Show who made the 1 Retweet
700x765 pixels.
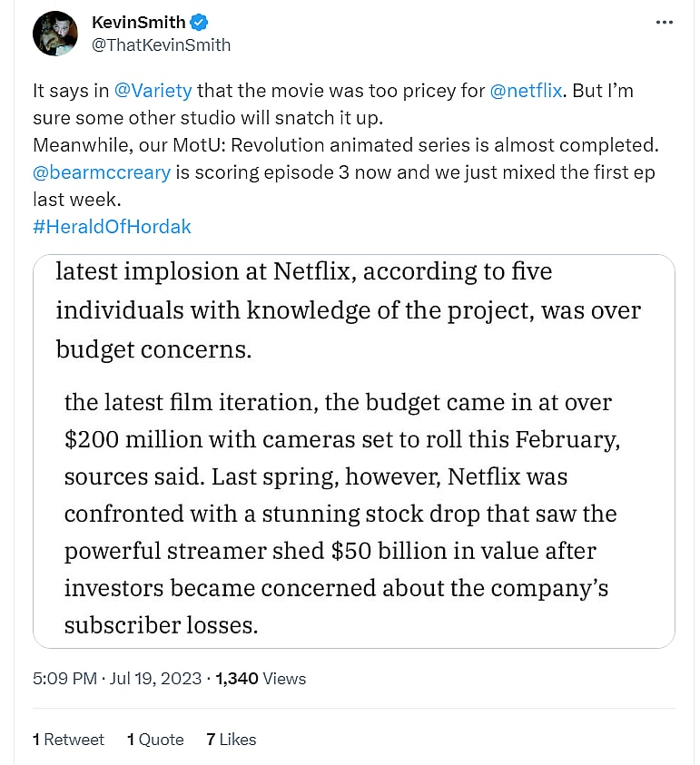click(x=69, y=740)
